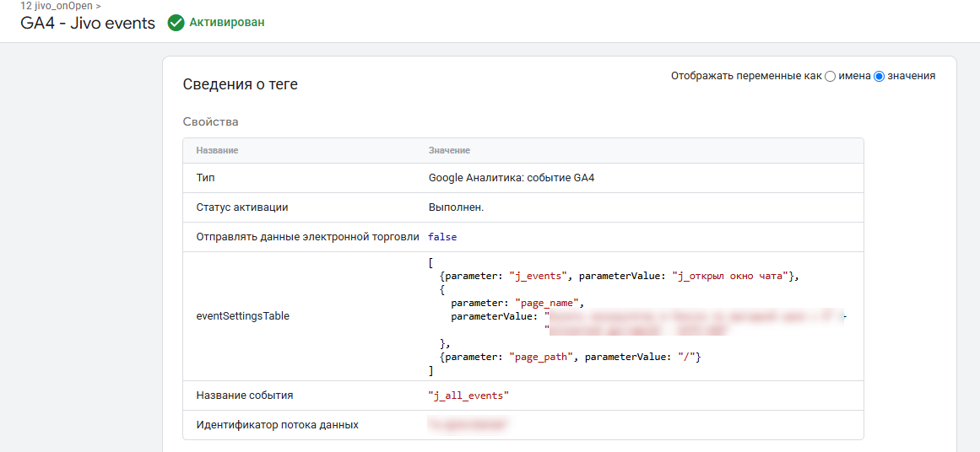
Task: Select the 'Тип' property row
Action: 523,178
